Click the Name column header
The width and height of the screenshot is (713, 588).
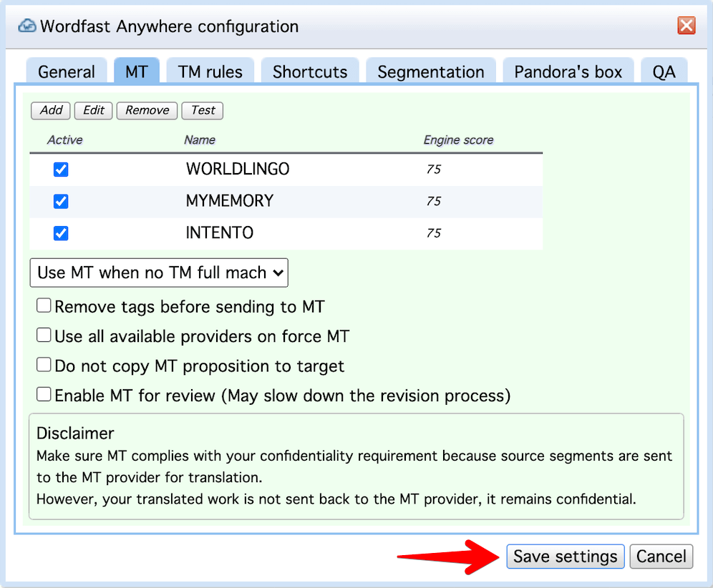pyautogui.click(x=200, y=140)
